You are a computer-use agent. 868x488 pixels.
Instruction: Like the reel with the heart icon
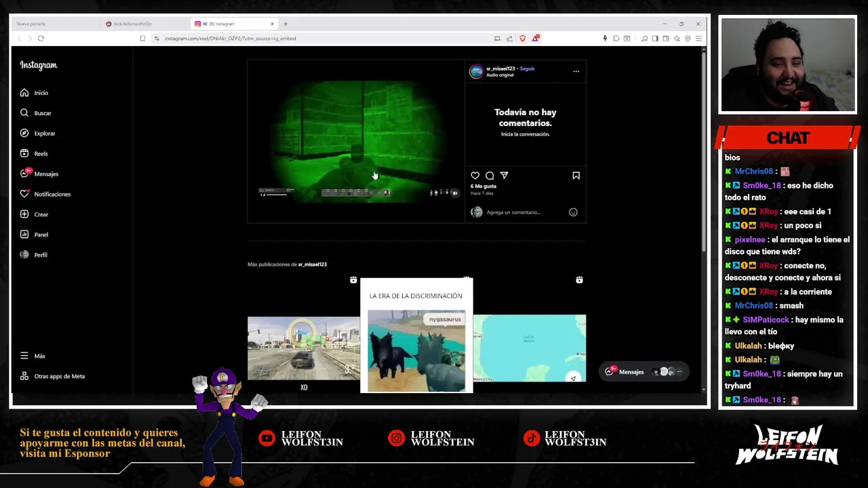click(x=475, y=176)
